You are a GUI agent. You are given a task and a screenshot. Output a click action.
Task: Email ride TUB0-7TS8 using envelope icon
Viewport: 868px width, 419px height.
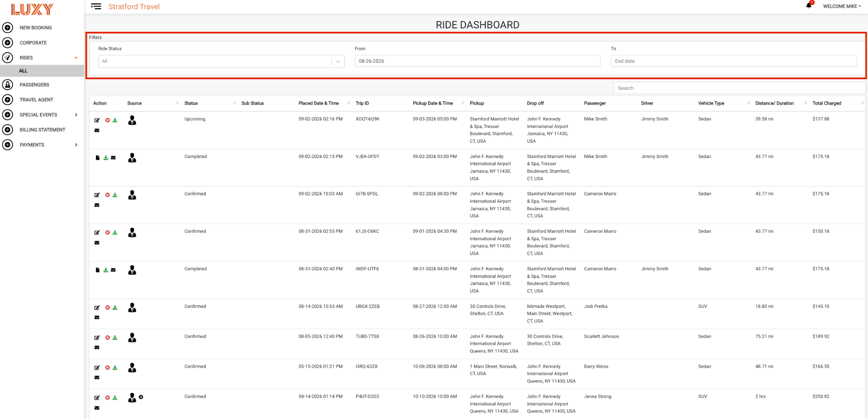pyautogui.click(x=97, y=347)
